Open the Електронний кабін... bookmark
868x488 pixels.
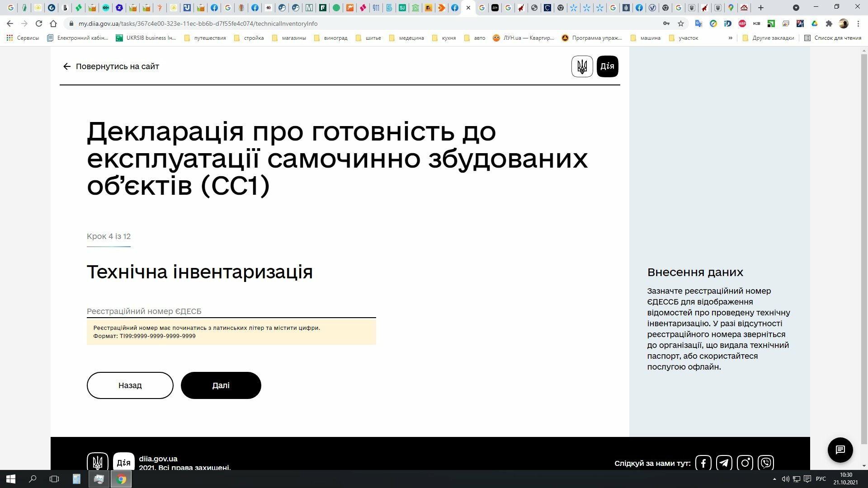coord(78,38)
